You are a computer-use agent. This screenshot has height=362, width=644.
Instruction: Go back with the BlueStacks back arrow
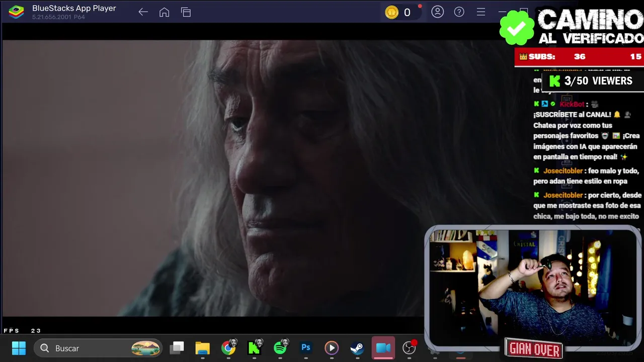pos(143,12)
